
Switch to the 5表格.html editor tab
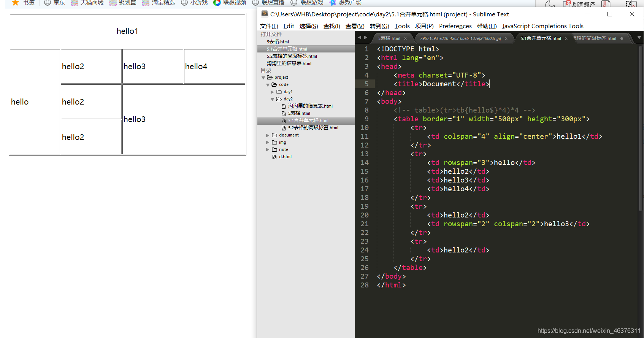click(389, 38)
